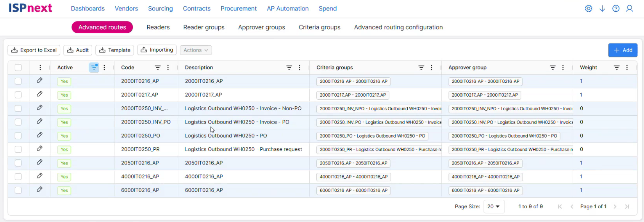Image resolution: width=644 pixels, height=222 pixels.
Task: Open the Procurement menu
Action: tap(239, 9)
